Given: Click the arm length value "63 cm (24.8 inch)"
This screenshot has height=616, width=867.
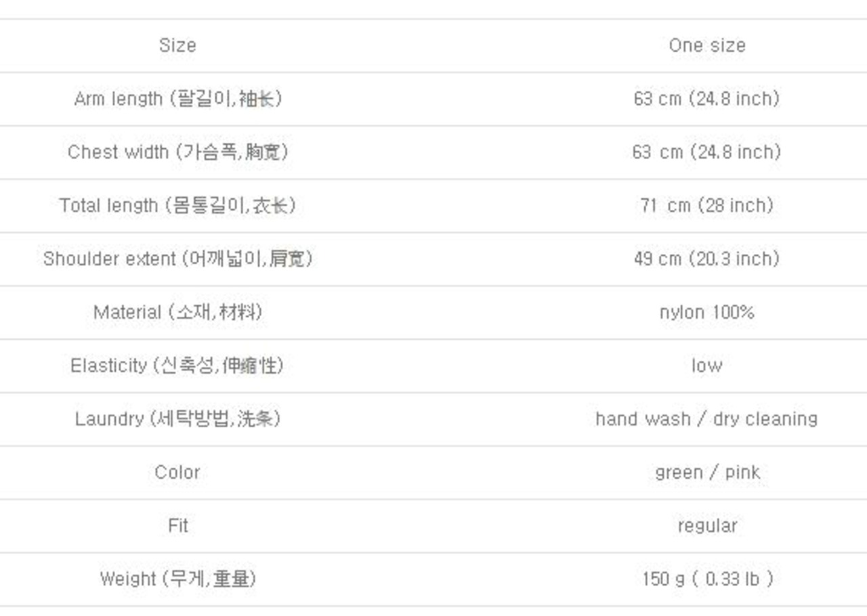Looking at the screenshot, I should point(706,99).
